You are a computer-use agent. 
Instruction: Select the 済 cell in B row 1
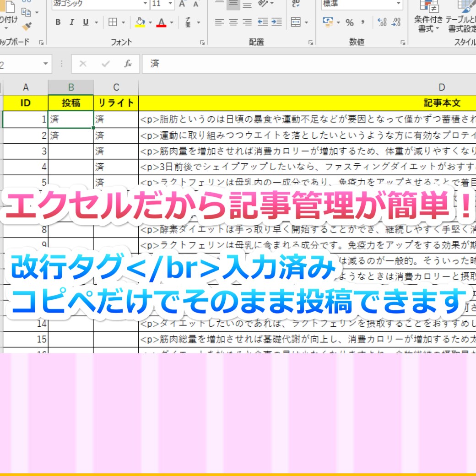tap(71, 119)
